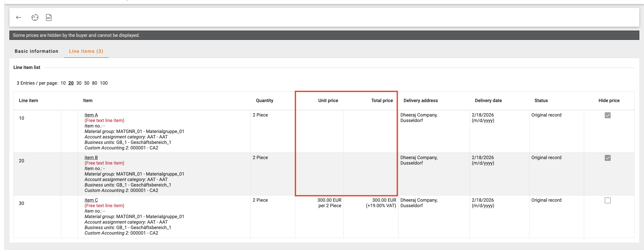Click the Delivery date column header
644x250 pixels.
(x=488, y=100)
